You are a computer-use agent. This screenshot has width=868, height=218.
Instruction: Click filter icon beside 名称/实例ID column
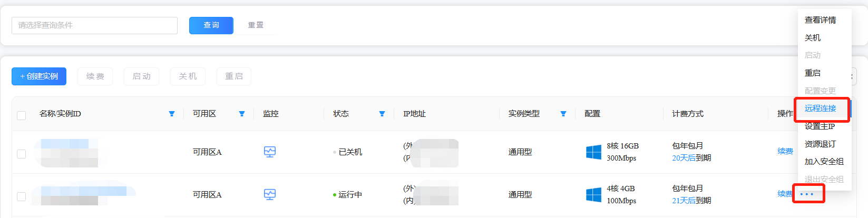click(x=172, y=114)
